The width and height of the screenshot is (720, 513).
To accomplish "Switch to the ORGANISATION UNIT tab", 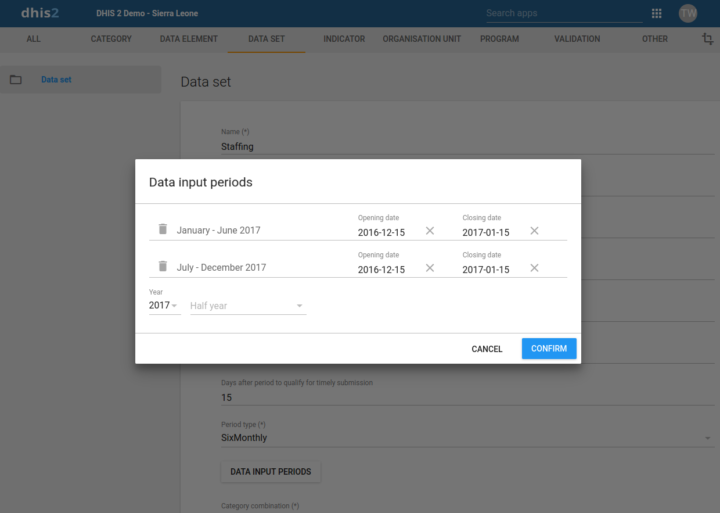I will pyautogui.click(x=422, y=39).
